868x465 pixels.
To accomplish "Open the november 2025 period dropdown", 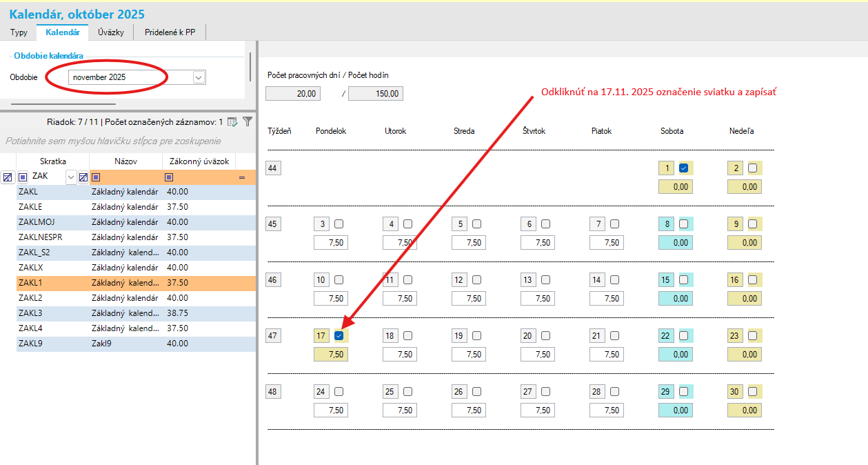I will 199,77.
